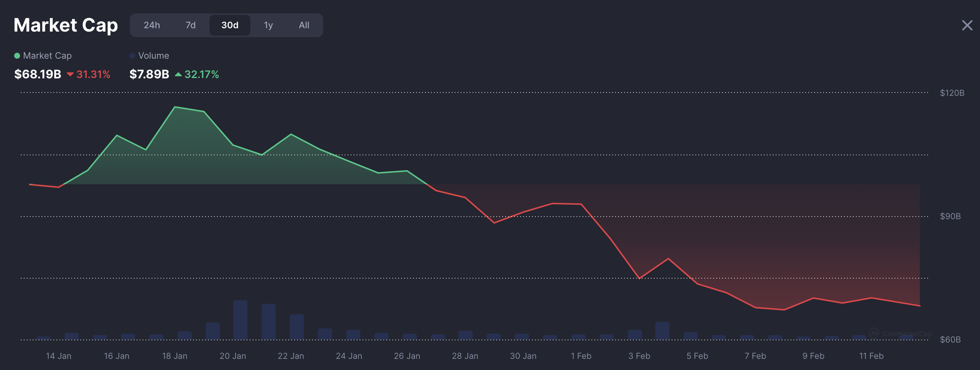Switch to the 7d time range
980x370 pixels.
(x=191, y=25)
